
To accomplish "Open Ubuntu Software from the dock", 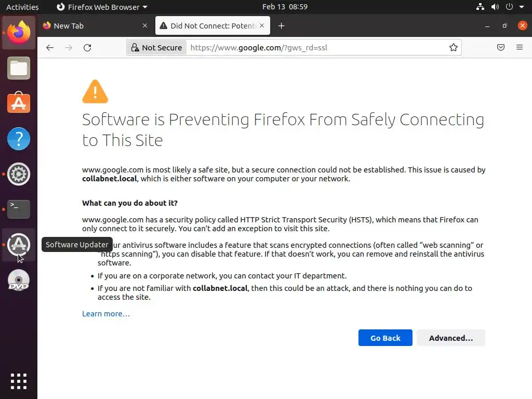I will pyautogui.click(x=19, y=103).
